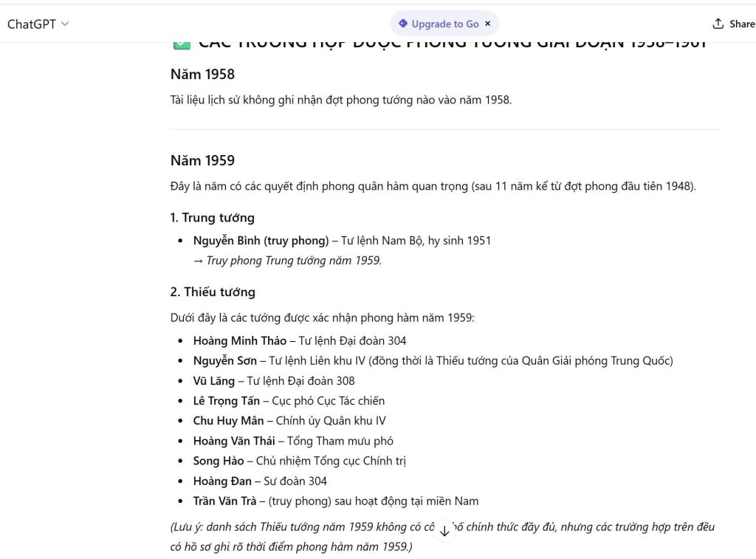Click the Share text label
This screenshot has width=756, height=559.
tap(741, 24)
